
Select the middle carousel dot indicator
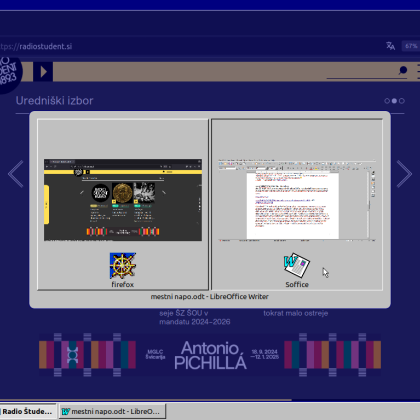tap(394, 101)
